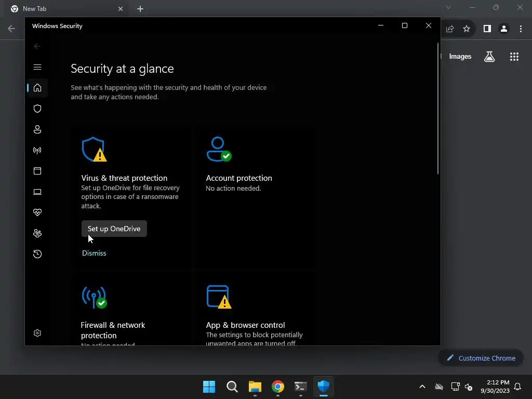The width and height of the screenshot is (532, 399).
Task: Open the hamburger navigation menu
Action: pyautogui.click(x=37, y=67)
